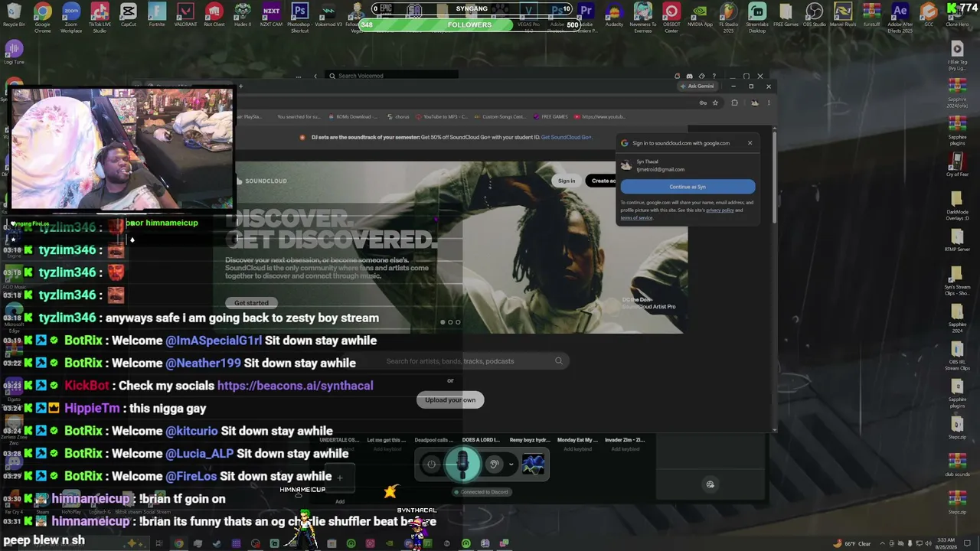980x551 pixels.
Task: Click the Ask Gemini button in Chrome
Action: pos(697,86)
